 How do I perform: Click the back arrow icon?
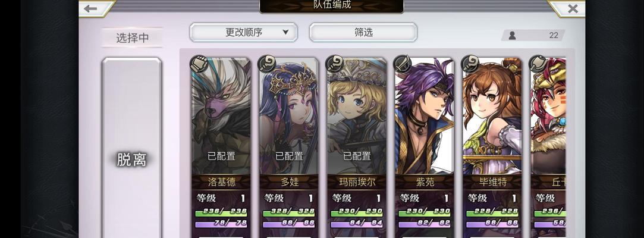click(x=90, y=8)
